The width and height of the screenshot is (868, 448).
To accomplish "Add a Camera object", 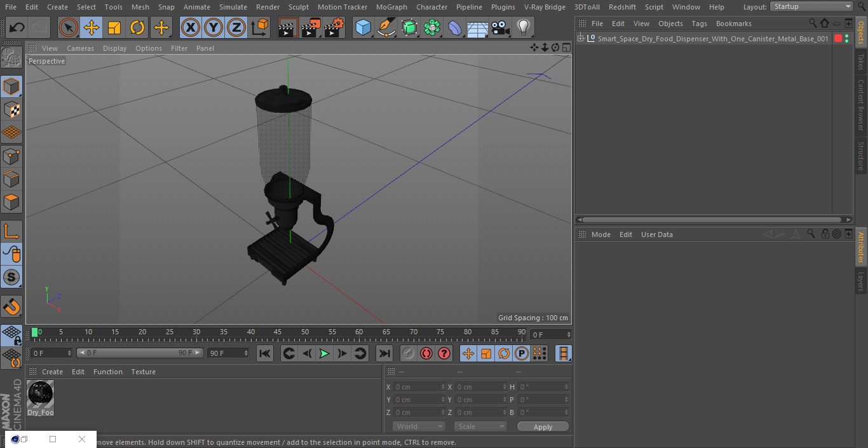I will (501, 27).
